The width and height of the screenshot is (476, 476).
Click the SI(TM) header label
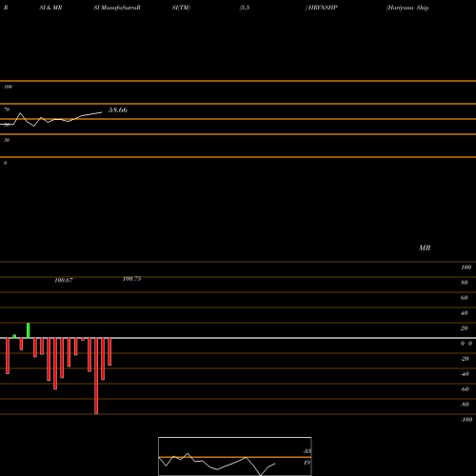click(181, 8)
